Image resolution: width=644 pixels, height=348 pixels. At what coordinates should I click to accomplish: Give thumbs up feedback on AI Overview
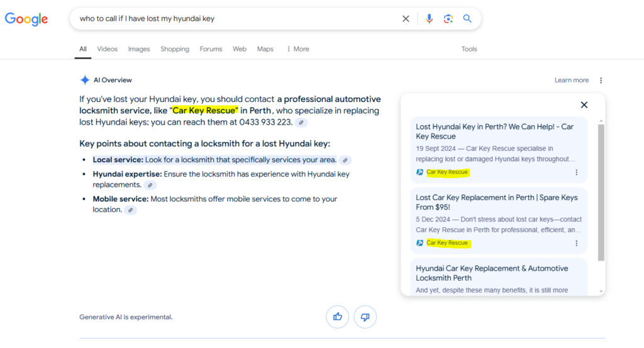[337, 317]
